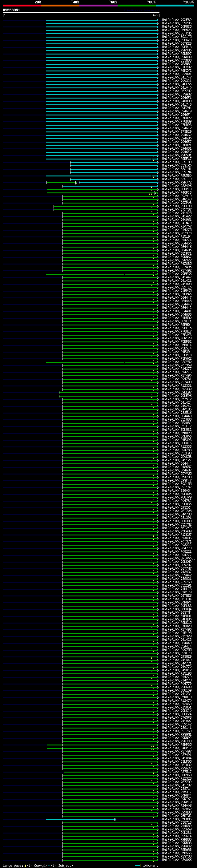Select hit label UniRef100_A7QQL7
The width and height of the screenshot is (197, 868).
(x=177, y=332)
